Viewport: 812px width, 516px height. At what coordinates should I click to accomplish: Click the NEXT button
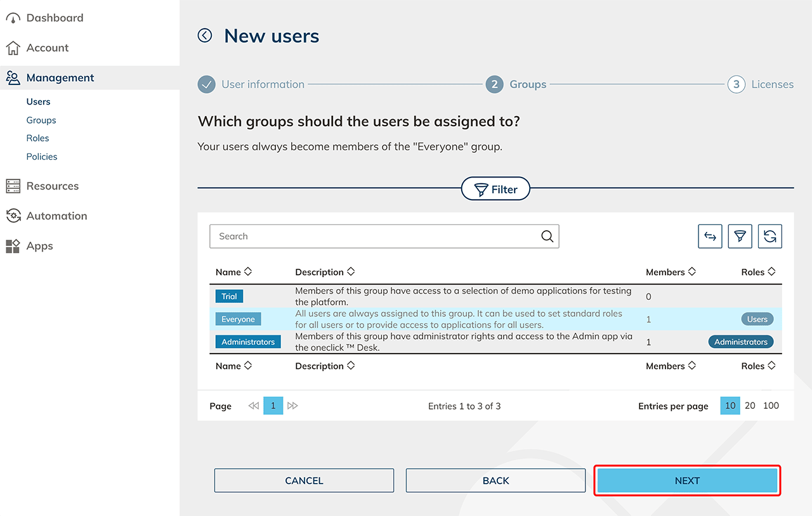click(687, 481)
